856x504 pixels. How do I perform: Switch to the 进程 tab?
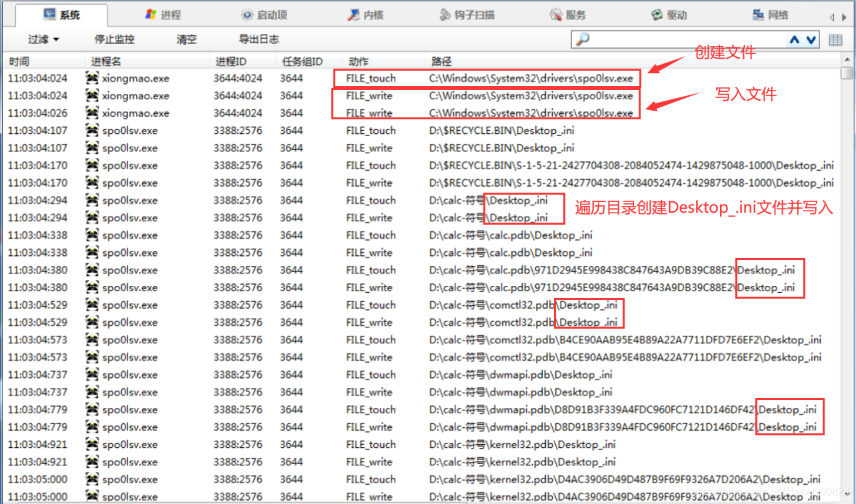(163, 15)
